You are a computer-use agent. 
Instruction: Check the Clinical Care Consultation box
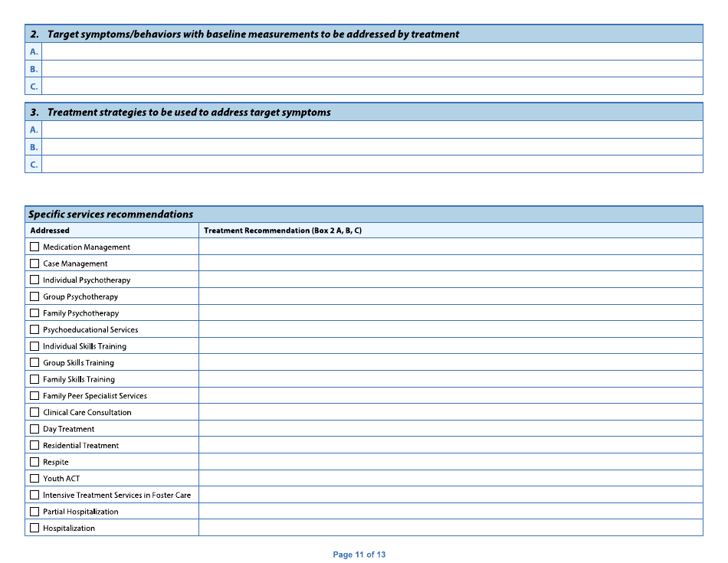34,411
